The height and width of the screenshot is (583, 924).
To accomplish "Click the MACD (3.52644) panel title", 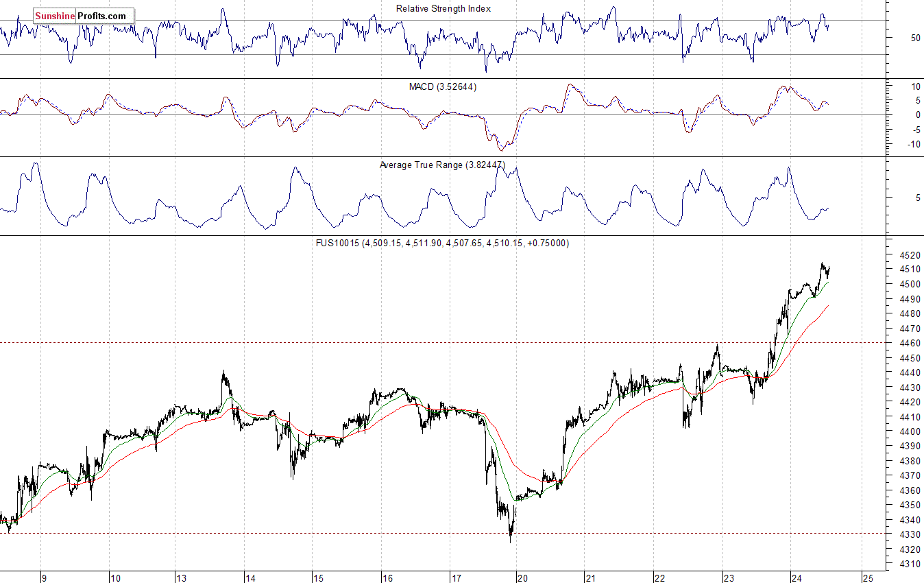I will point(443,87).
